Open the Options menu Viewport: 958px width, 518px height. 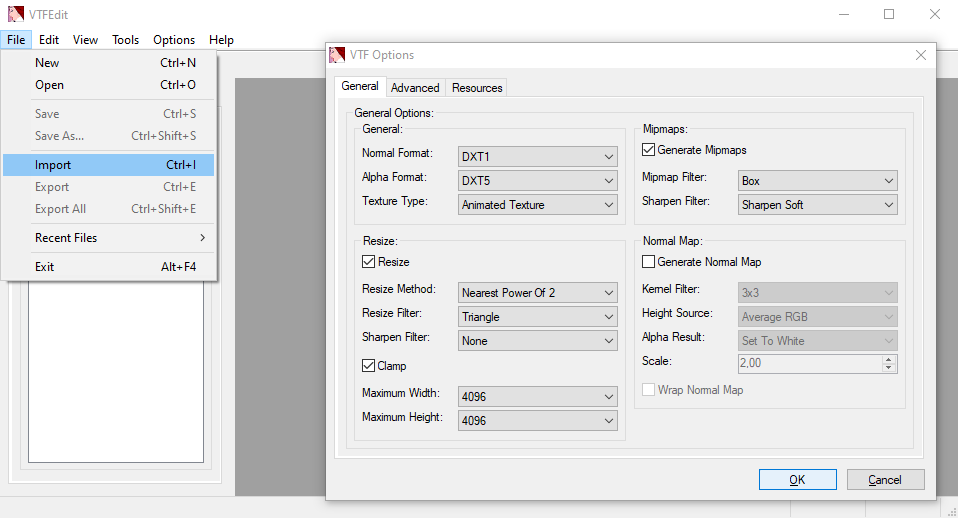(x=174, y=40)
